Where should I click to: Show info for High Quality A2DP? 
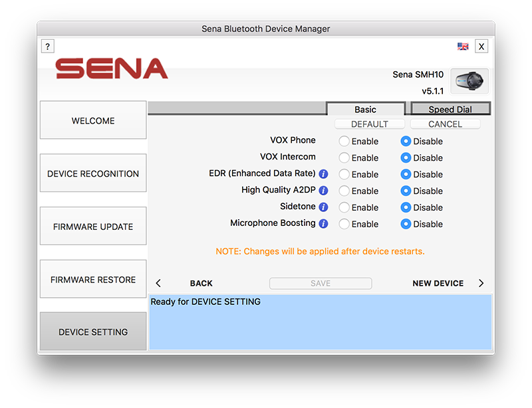[x=324, y=191]
